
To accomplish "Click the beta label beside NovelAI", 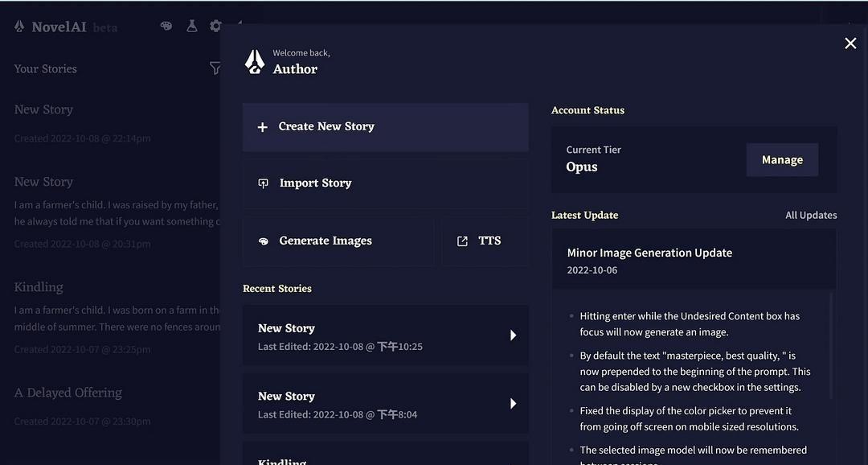I will coord(105,27).
